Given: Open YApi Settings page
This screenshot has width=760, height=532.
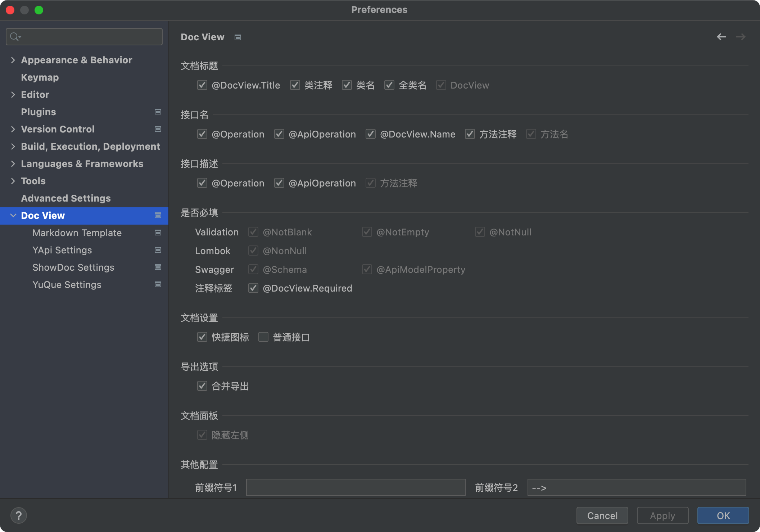Looking at the screenshot, I should coord(62,250).
